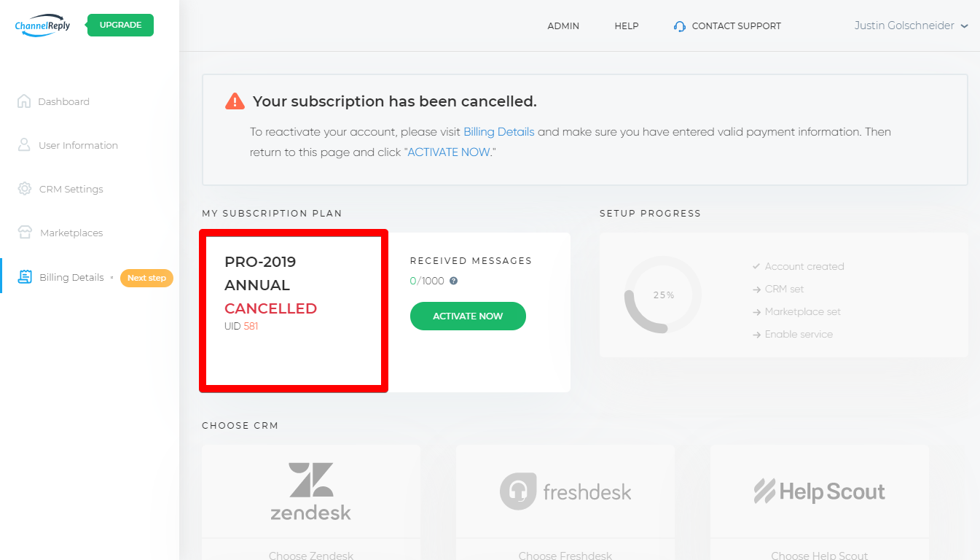Click the green UPGRADE button
Image resolution: width=980 pixels, height=560 pixels.
(x=120, y=25)
